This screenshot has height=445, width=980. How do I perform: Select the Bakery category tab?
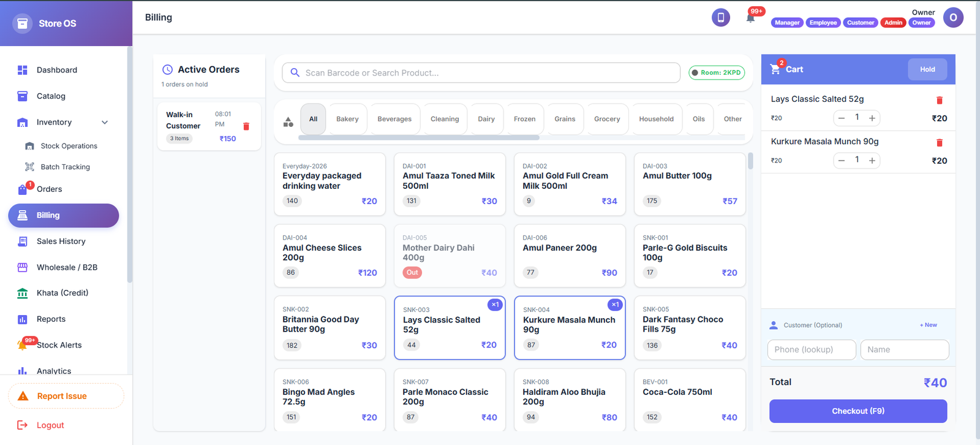[x=347, y=119]
